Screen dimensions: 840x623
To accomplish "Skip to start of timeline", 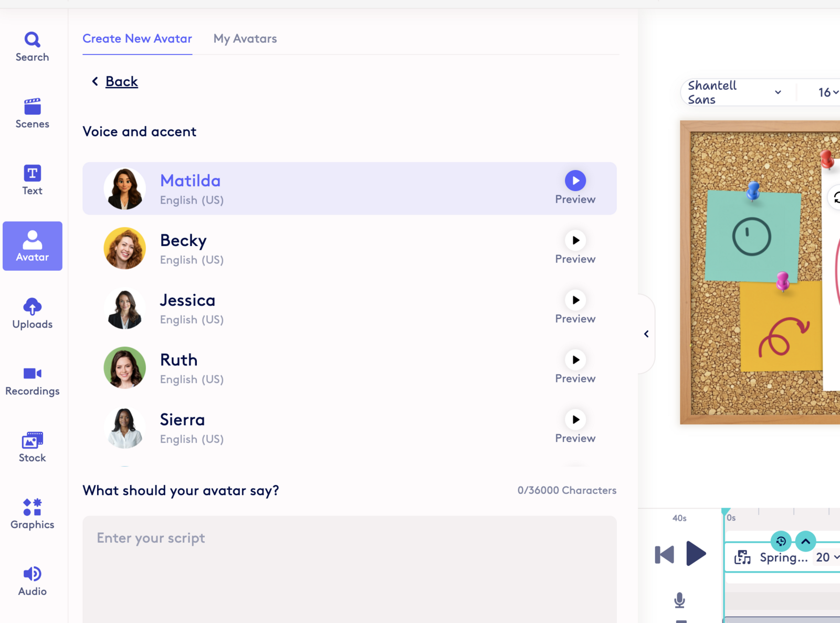I will tap(664, 554).
